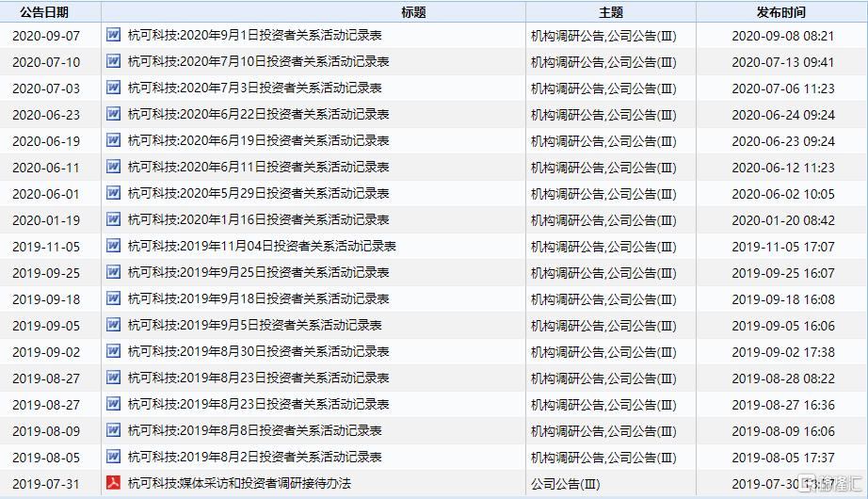
Task: Open title 杭可科技:2019年8月30日投资者关系活动记录表
Action: pos(259,352)
